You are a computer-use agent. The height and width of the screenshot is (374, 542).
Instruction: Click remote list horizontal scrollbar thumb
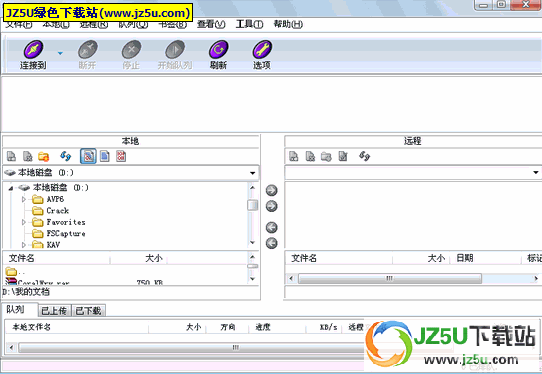pyautogui.click(x=390, y=278)
